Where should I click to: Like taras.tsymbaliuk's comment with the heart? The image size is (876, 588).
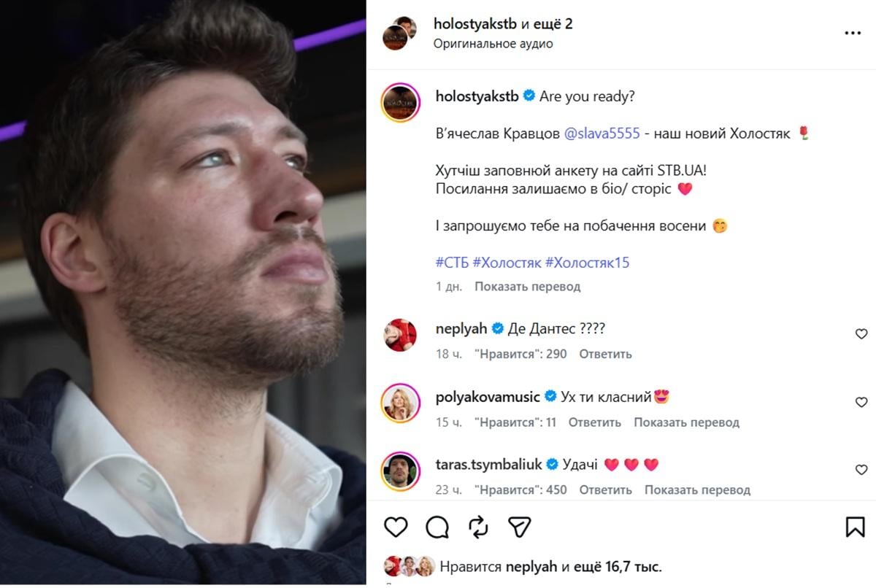click(x=861, y=470)
